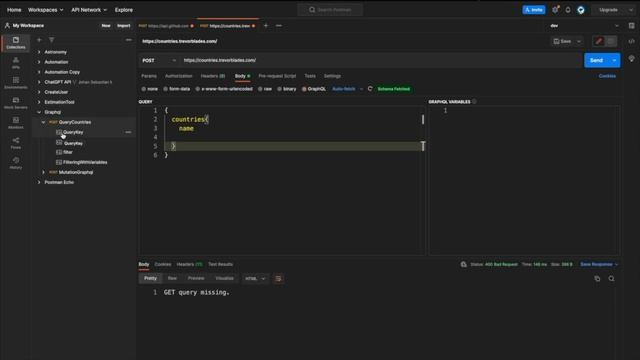This screenshot has height=360, width=640.
Task: Click the red pencil edit icon
Action: coord(599,41)
